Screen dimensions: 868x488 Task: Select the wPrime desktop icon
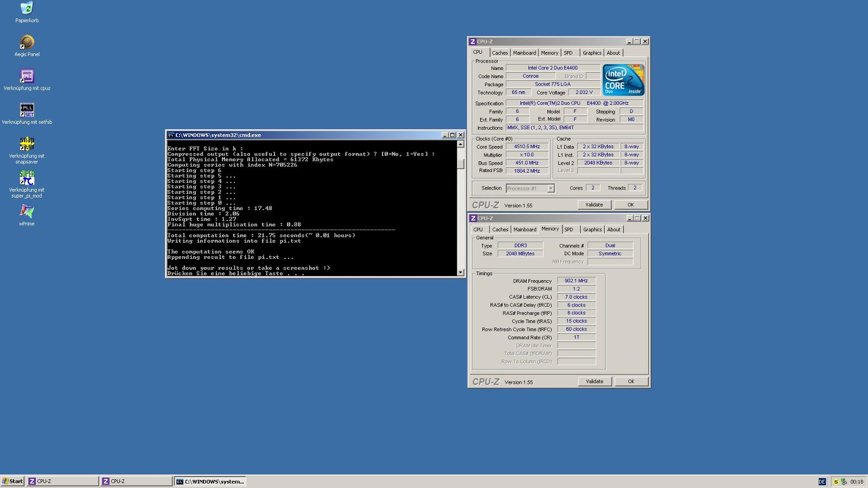(27, 215)
